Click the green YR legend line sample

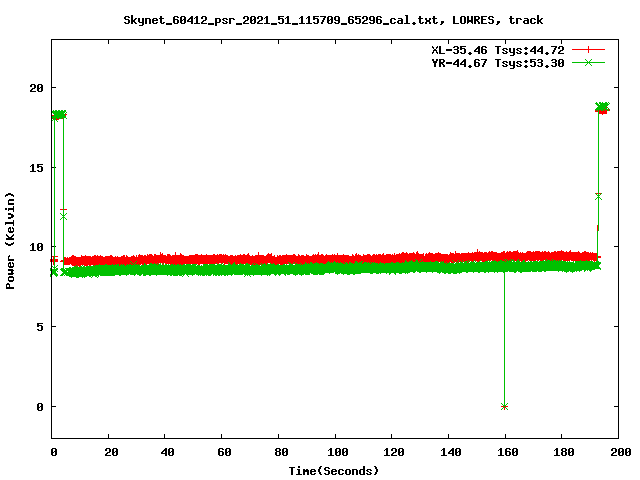(588, 62)
